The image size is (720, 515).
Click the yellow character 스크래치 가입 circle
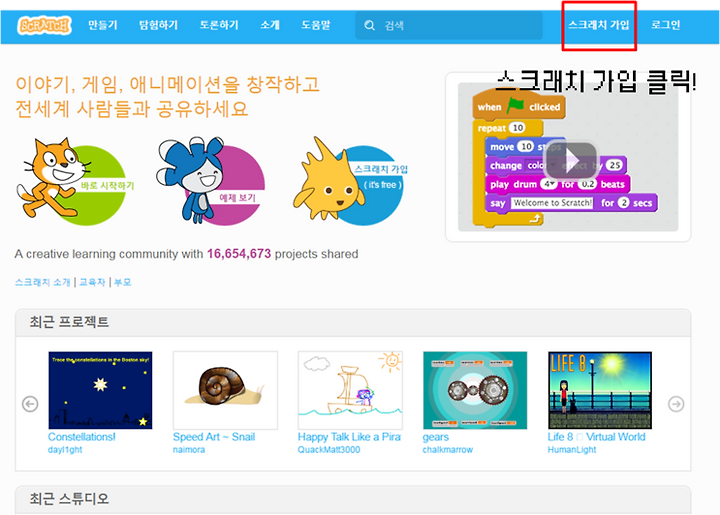point(351,181)
